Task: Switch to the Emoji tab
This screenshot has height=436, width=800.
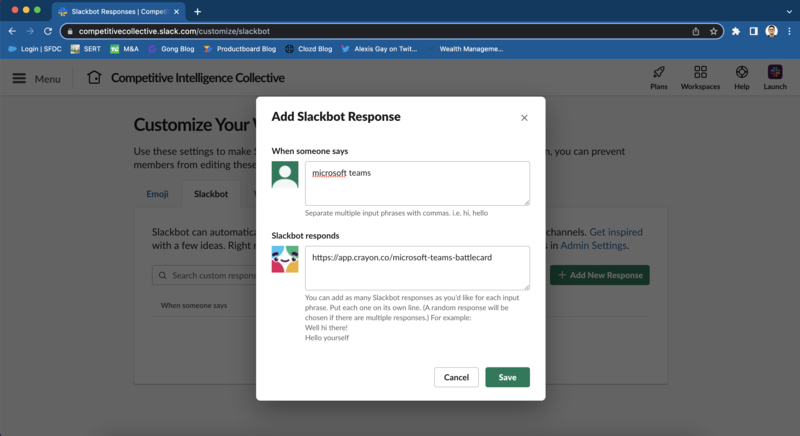Action: click(157, 194)
